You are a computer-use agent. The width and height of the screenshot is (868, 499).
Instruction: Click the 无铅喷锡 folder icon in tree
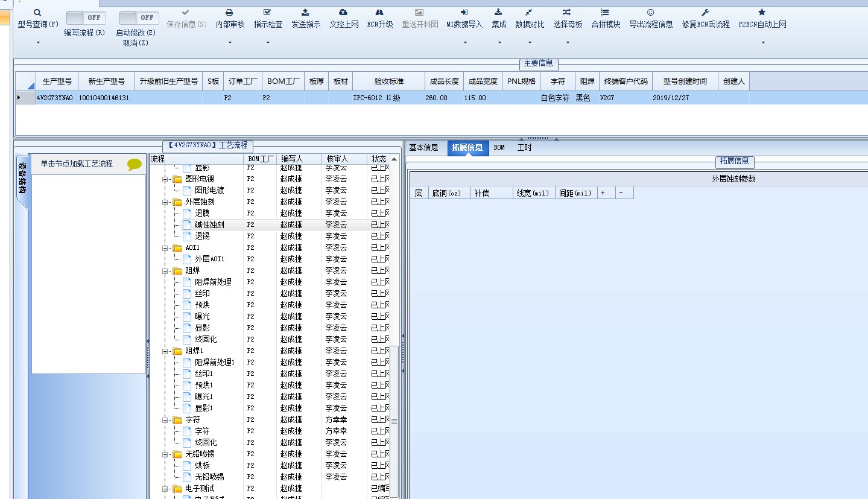coord(177,454)
